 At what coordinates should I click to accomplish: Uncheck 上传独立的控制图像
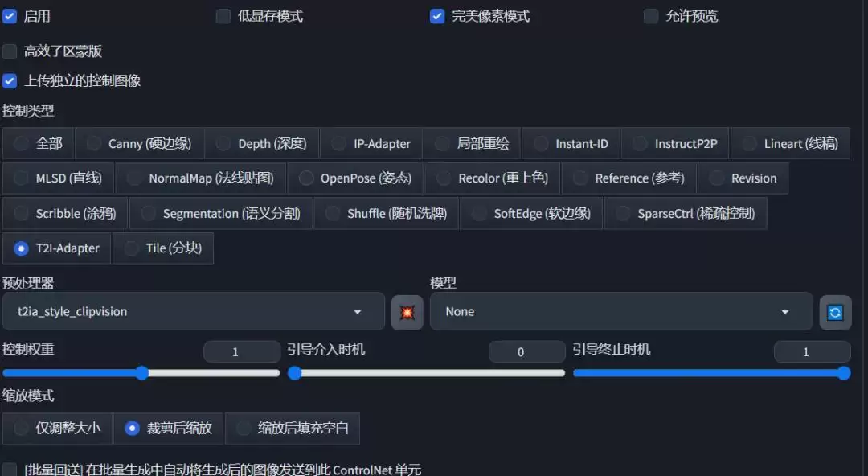[10, 80]
